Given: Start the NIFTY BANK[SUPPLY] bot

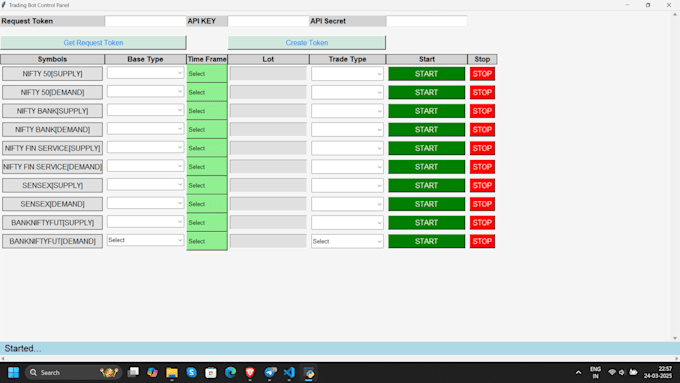Looking at the screenshot, I should (426, 111).
